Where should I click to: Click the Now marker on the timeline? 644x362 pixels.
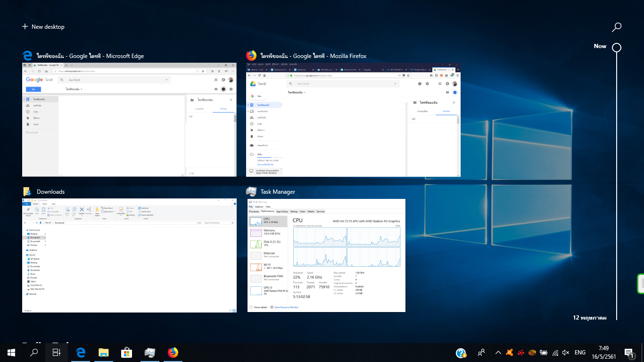click(616, 47)
